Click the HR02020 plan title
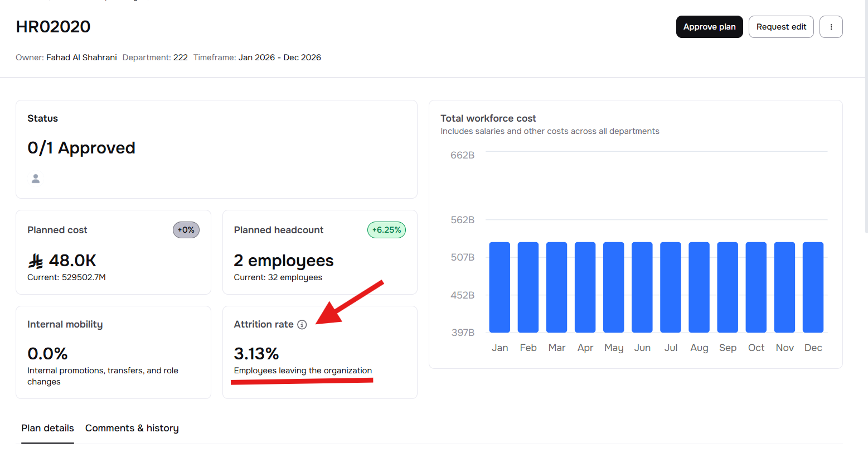This screenshot has width=868, height=452. point(53,27)
